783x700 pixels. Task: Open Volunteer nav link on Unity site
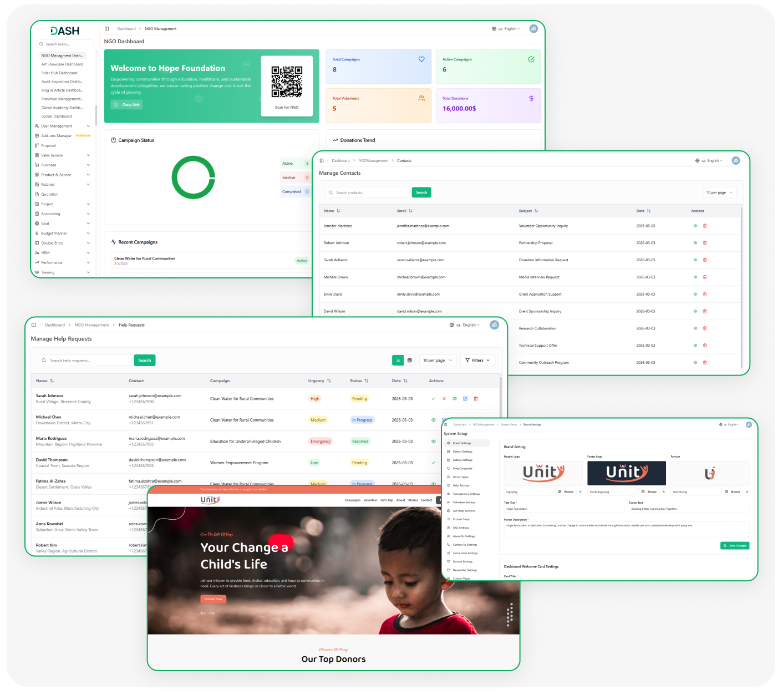(370, 500)
